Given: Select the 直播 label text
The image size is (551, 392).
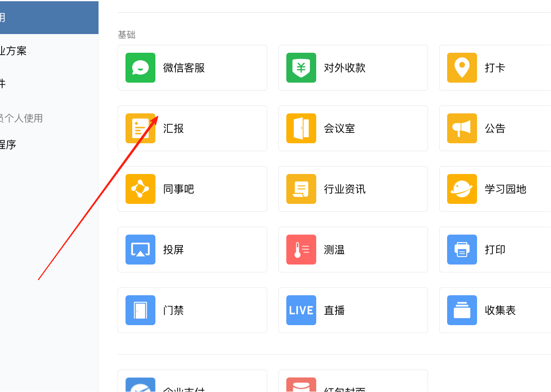Looking at the screenshot, I should point(334,310).
